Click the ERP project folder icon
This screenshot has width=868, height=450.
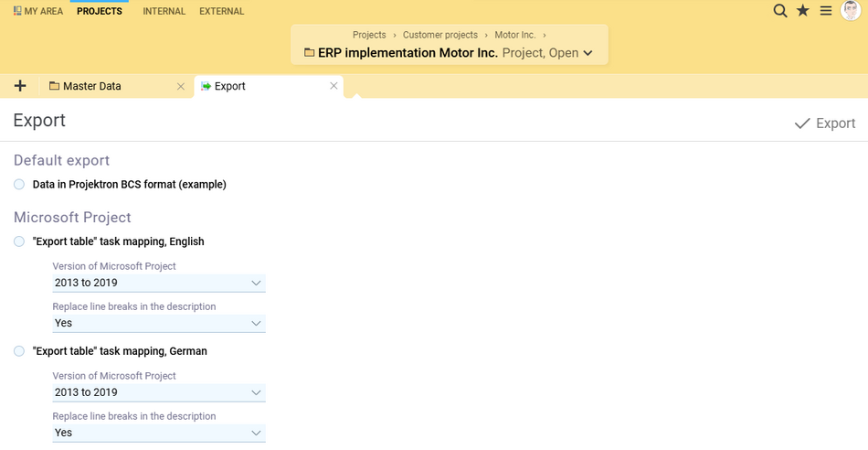click(x=310, y=53)
